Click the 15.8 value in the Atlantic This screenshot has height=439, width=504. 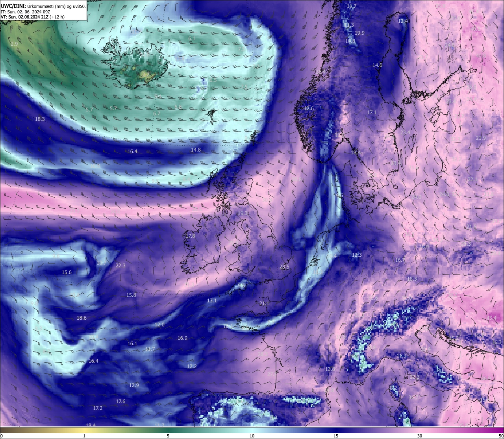(x=131, y=295)
